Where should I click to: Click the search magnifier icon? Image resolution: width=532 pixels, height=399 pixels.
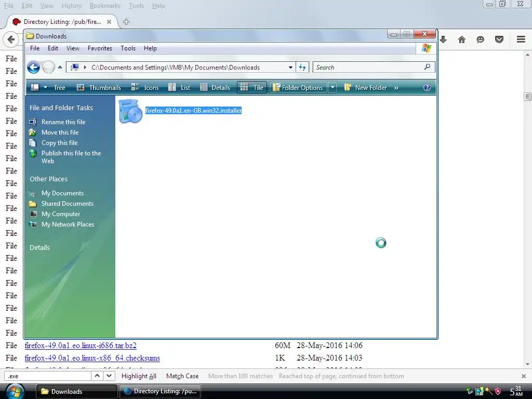(x=427, y=67)
